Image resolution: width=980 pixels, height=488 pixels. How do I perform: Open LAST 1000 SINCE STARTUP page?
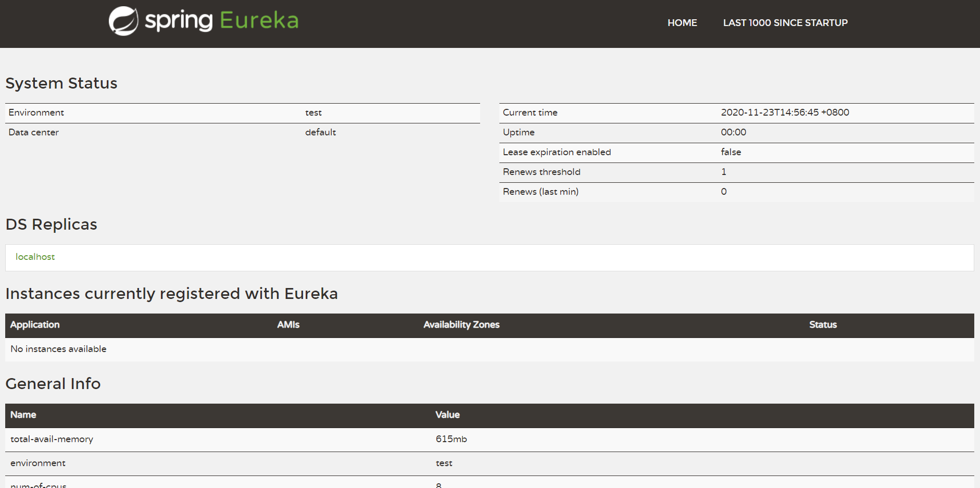785,23
